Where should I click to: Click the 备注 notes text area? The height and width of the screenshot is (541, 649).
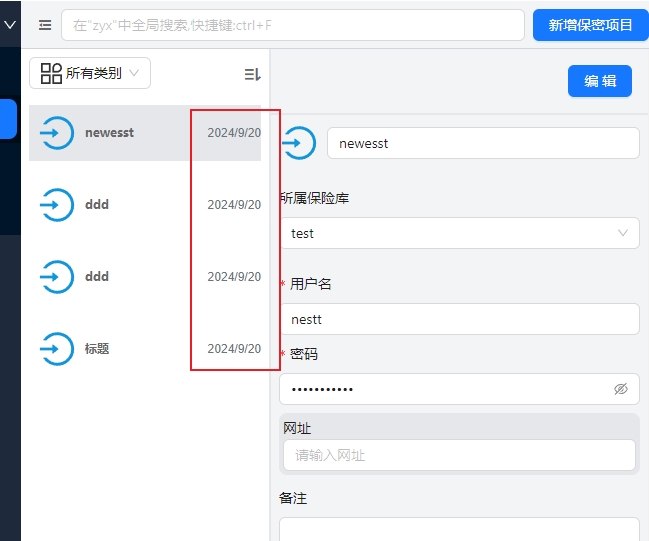(459, 528)
